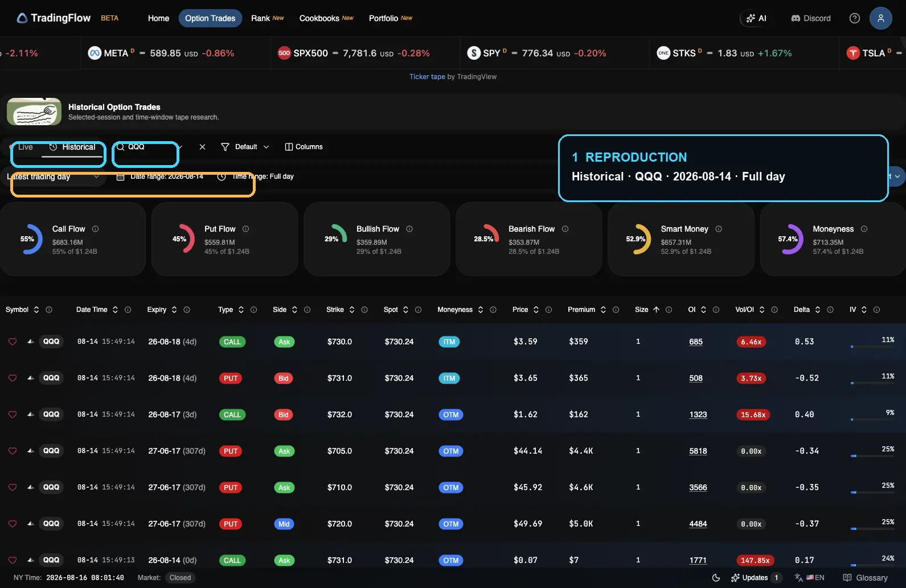Follow the Ticker tape link
Image resolution: width=906 pixels, height=588 pixels.
click(x=427, y=77)
